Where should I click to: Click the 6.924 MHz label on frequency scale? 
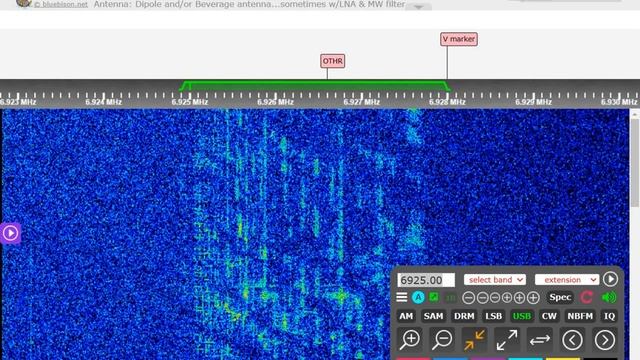103,102
